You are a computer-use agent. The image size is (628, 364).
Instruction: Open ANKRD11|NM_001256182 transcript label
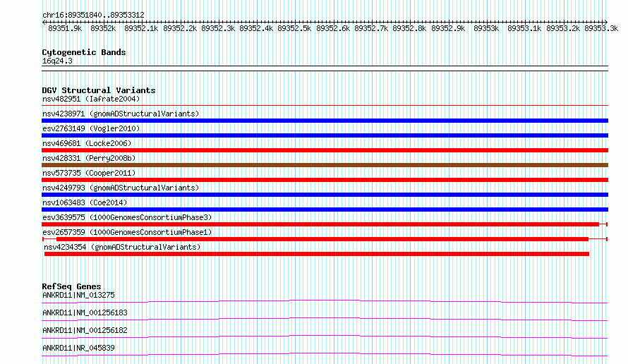click(85, 330)
